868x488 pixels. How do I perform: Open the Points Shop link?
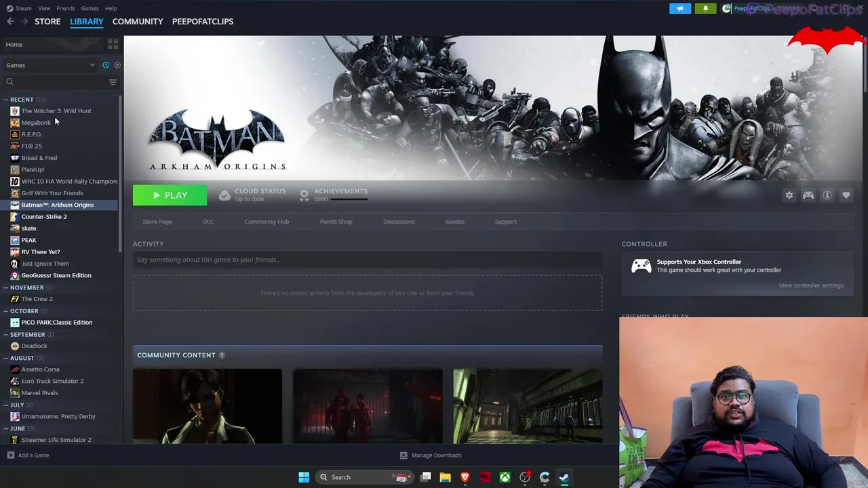pyautogui.click(x=336, y=222)
